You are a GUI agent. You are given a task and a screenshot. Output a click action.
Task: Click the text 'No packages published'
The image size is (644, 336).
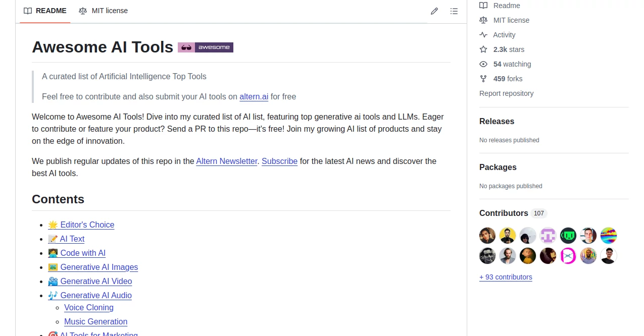tap(511, 186)
